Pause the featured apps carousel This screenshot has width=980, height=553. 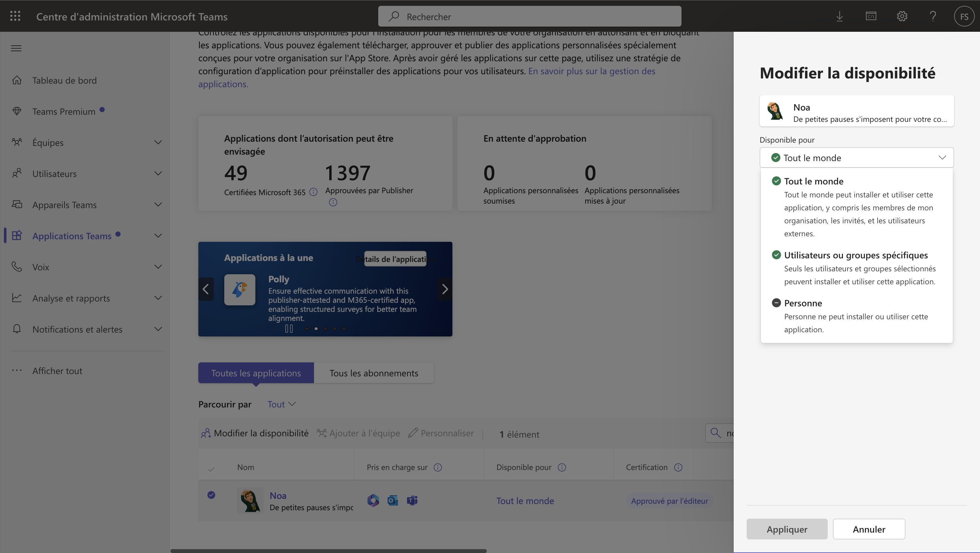pos(289,328)
